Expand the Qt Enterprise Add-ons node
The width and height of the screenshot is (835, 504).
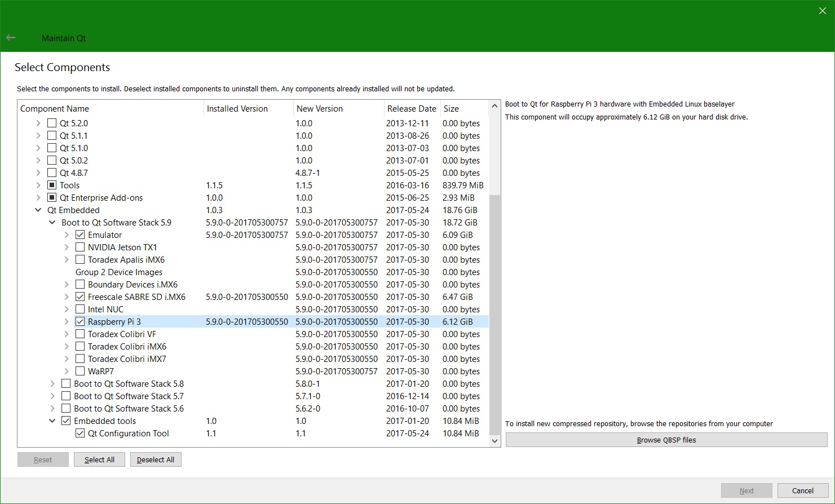pyautogui.click(x=38, y=197)
